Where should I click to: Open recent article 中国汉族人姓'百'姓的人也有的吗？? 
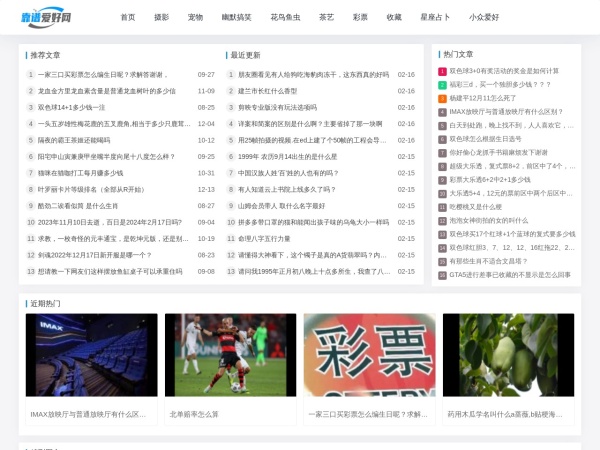pos(288,173)
